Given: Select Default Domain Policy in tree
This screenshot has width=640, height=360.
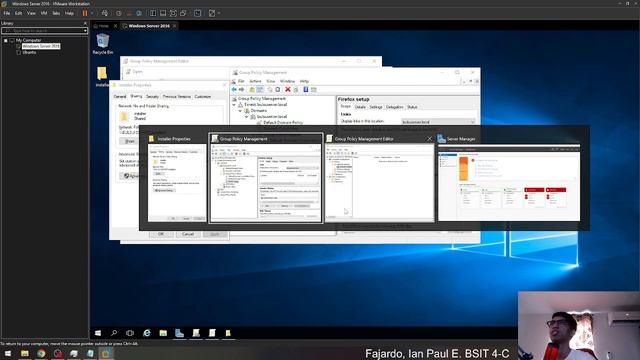Looking at the screenshot, I should 282,122.
